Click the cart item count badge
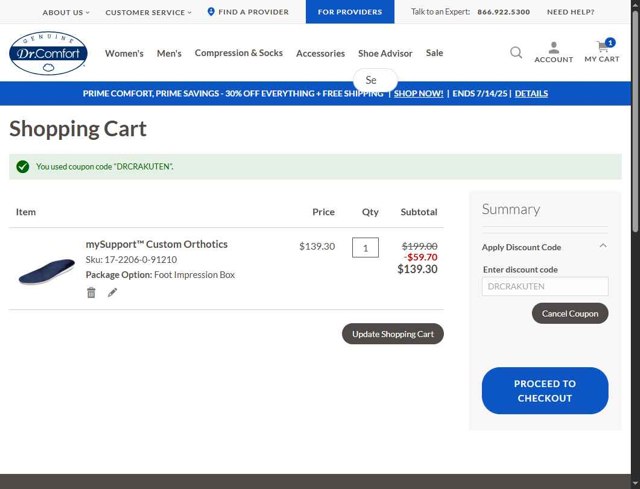 (610, 42)
